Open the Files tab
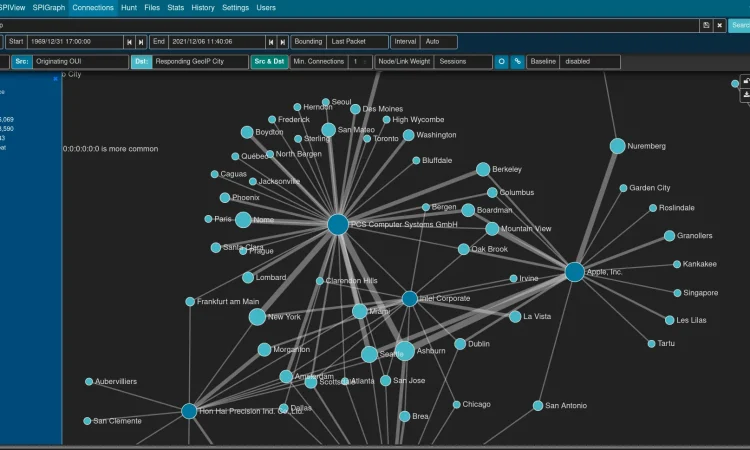 152,8
